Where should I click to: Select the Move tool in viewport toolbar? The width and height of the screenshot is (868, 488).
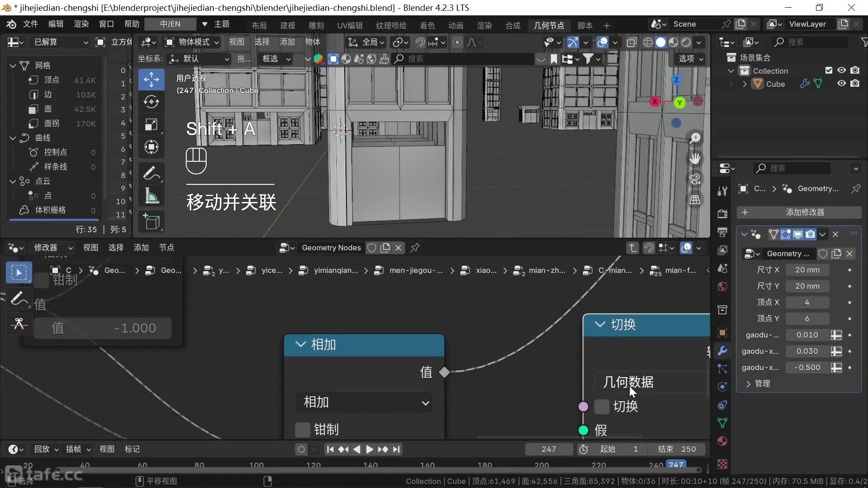(151, 80)
